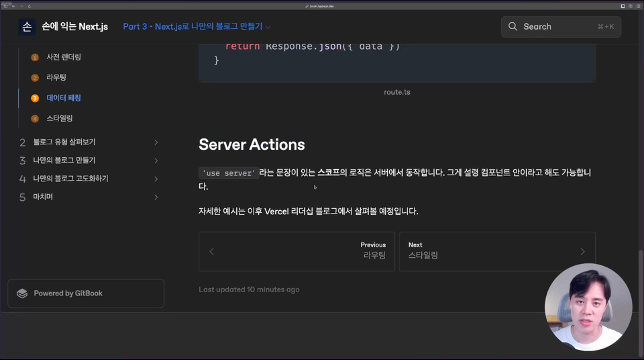Click 'use server' inline code
The width and height of the screenshot is (644, 360).
(x=229, y=173)
